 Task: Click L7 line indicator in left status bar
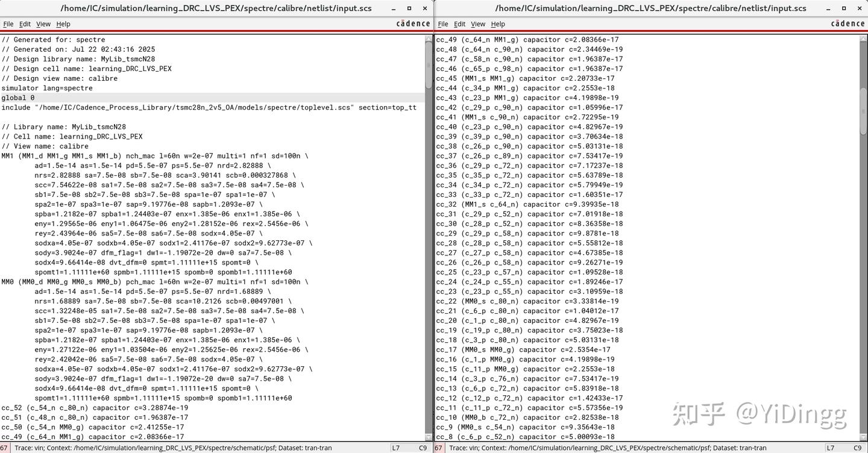(x=396, y=448)
